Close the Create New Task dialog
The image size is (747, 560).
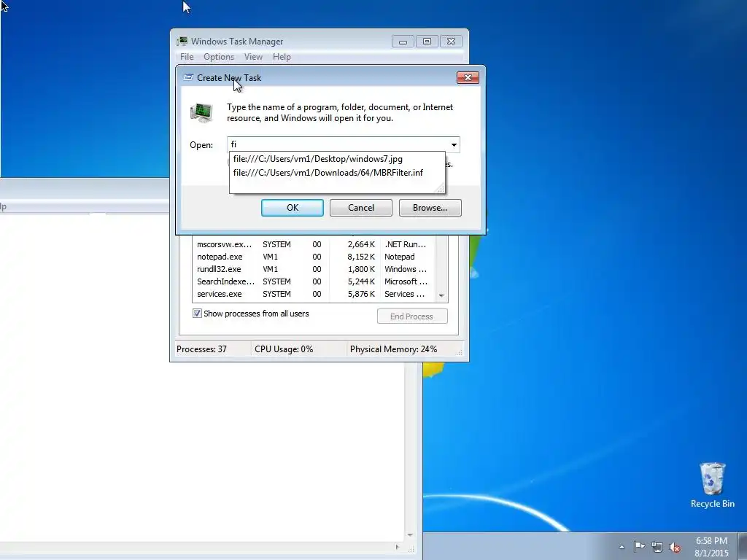coord(468,77)
